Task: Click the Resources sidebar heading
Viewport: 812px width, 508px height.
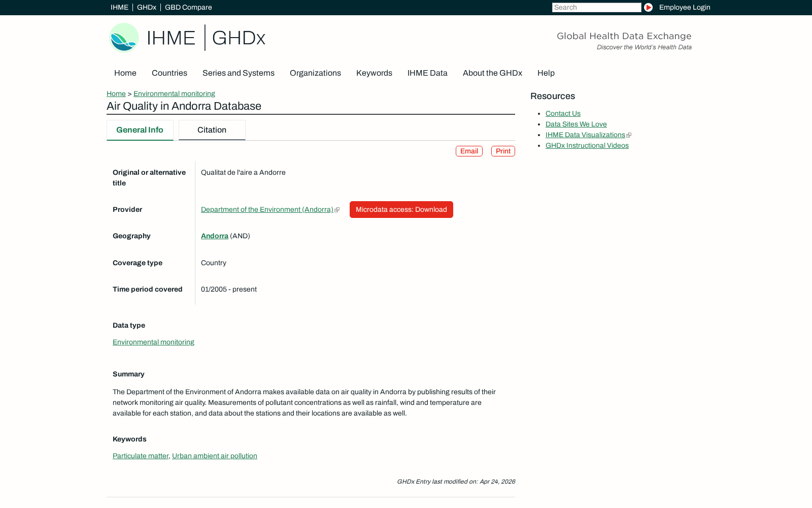Action: 553,96
